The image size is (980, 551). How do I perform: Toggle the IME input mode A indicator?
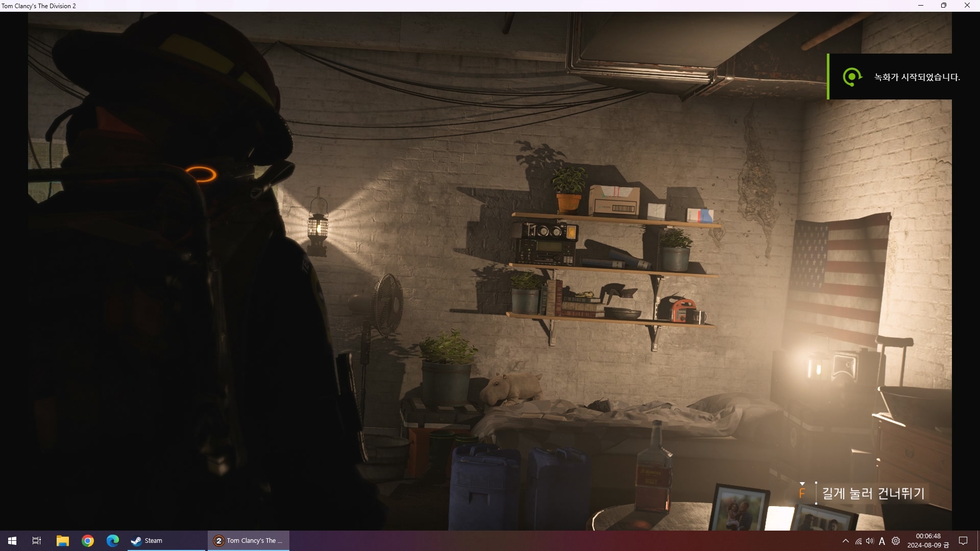click(x=882, y=541)
